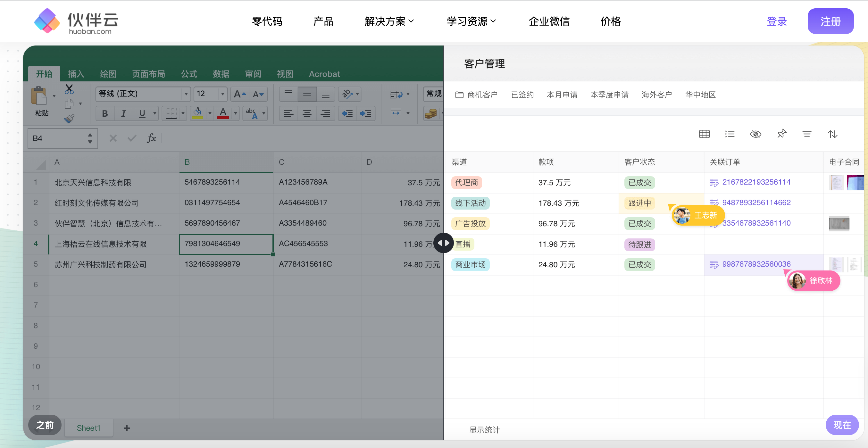
Task: Click the 之前 button
Action: tap(45, 425)
